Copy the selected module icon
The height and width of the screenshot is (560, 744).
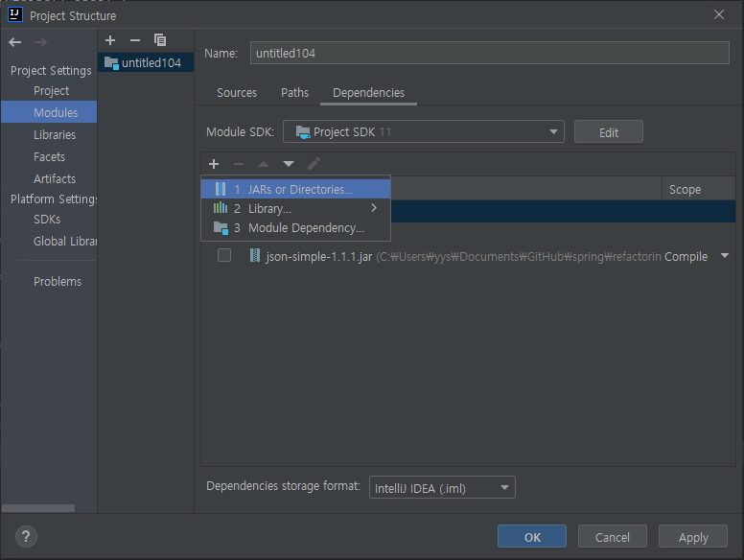pyautogui.click(x=160, y=40)
